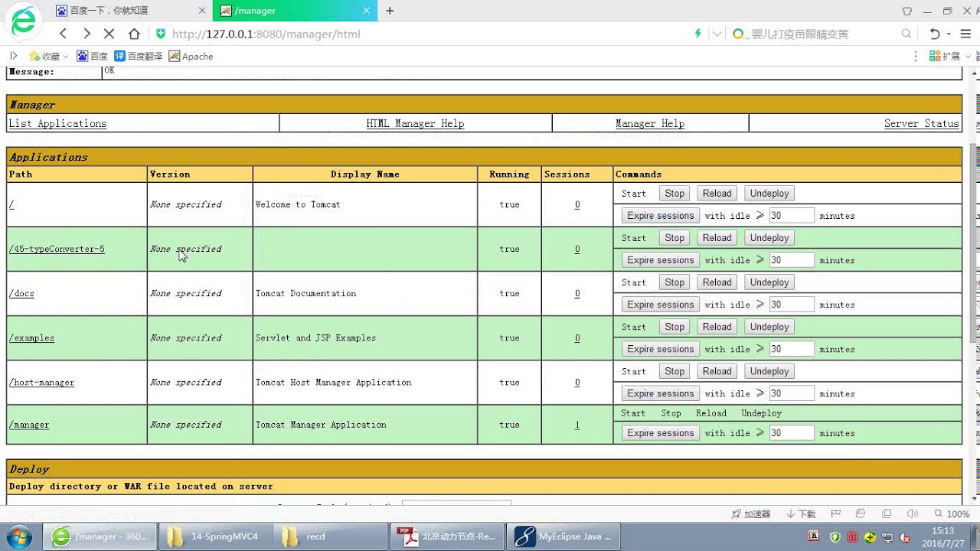
Task: Expire sessions for the /manager application
Action: click(660, 433)
